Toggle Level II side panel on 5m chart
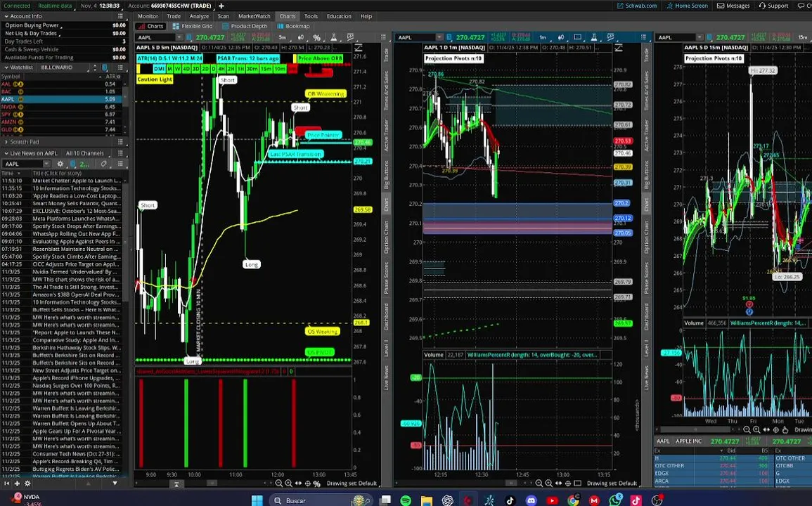 [x=387, y=348]
